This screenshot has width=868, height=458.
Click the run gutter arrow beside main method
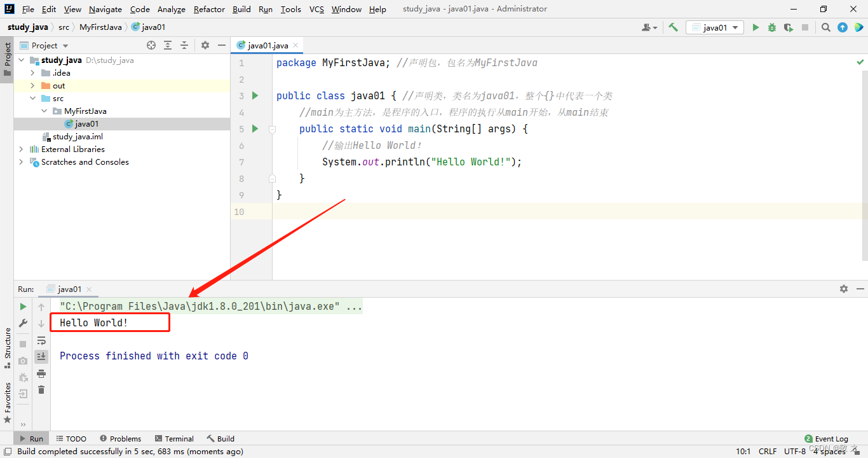pyautogui.click(x=255, y=128)
